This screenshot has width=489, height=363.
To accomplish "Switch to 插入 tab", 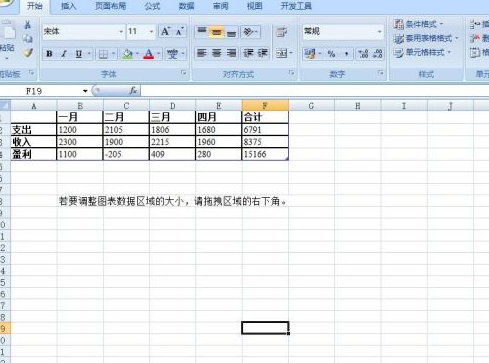I will 68,6.
